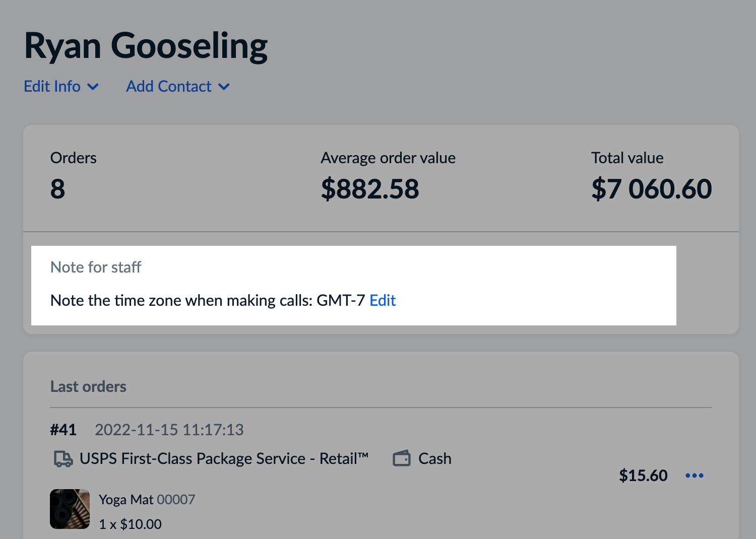Screen dimensions: 756x539
Task: Open order #41
Action: click(64, 430)
